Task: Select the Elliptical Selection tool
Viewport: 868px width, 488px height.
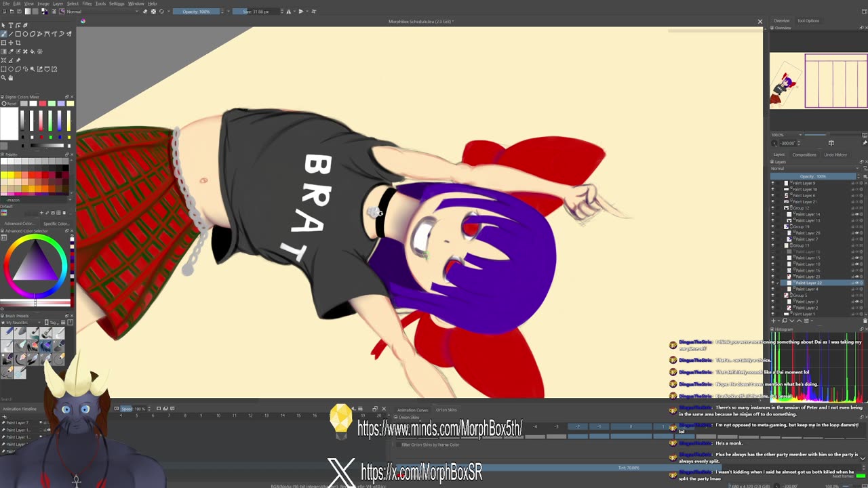Action: tap(11, 69)
